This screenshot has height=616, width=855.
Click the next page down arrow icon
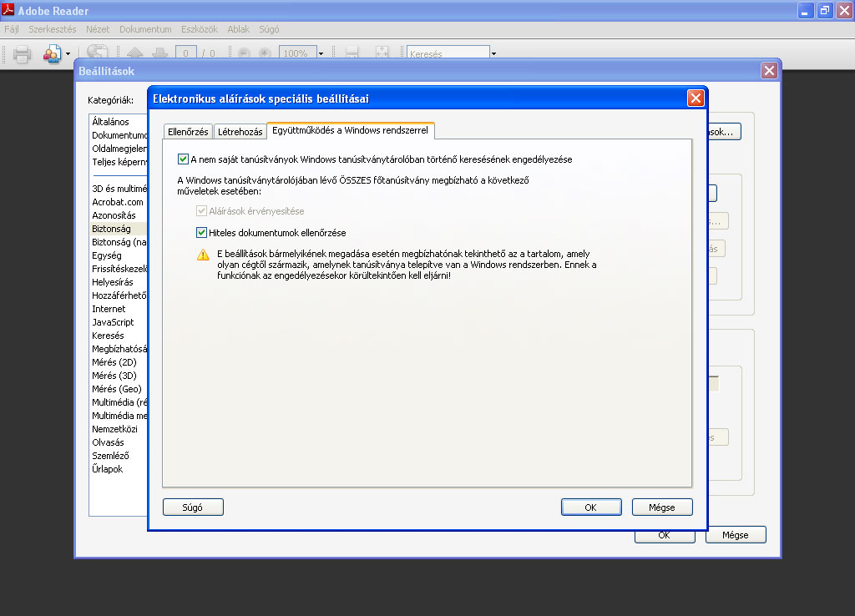click(x=159, y=53)
